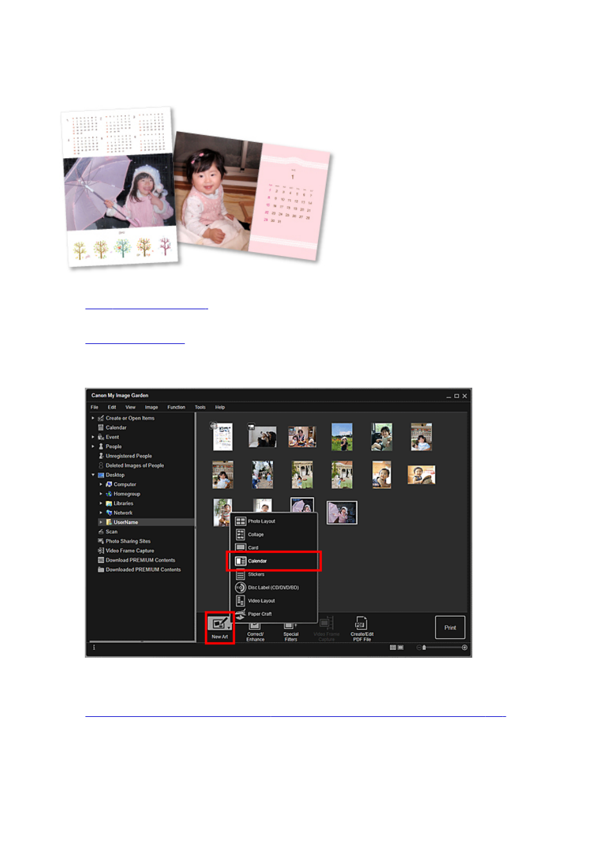This screenshot has width=613, height=868.
Task: Select the UserName folder in the tree
Action: pyautogui.click(x=126, y=522)
